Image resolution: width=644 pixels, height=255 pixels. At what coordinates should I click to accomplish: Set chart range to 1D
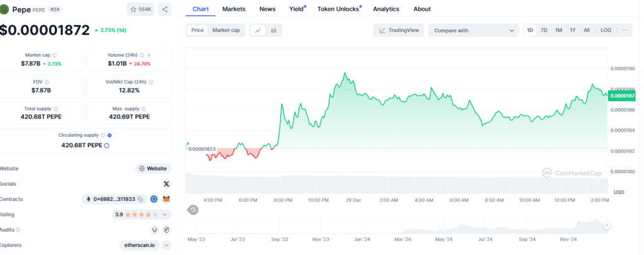pos(530,30)
